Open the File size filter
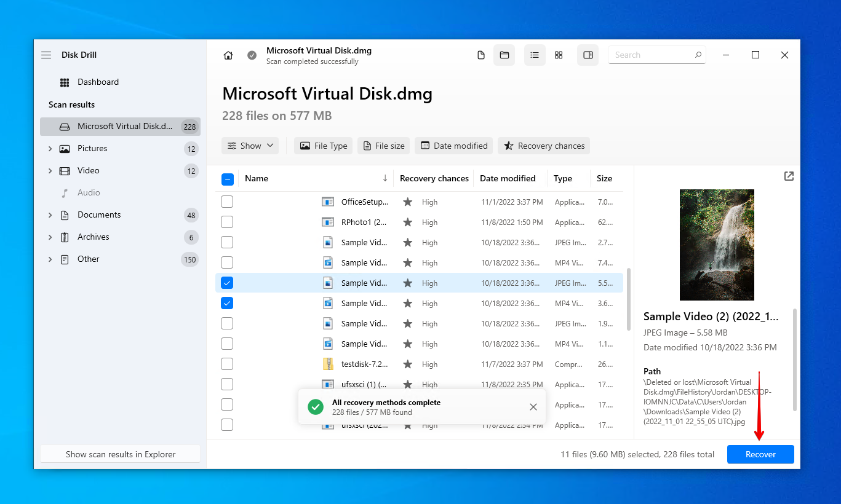841x504 pixels. coord(383,146)
